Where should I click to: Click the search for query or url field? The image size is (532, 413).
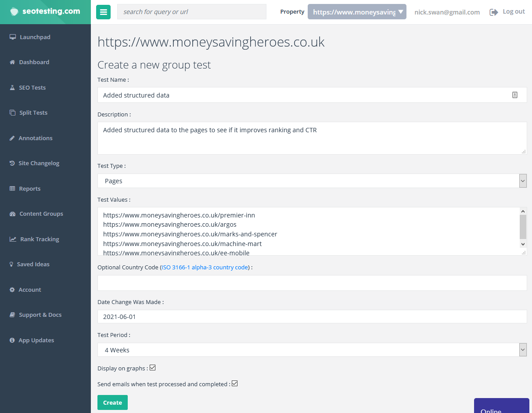192,12
